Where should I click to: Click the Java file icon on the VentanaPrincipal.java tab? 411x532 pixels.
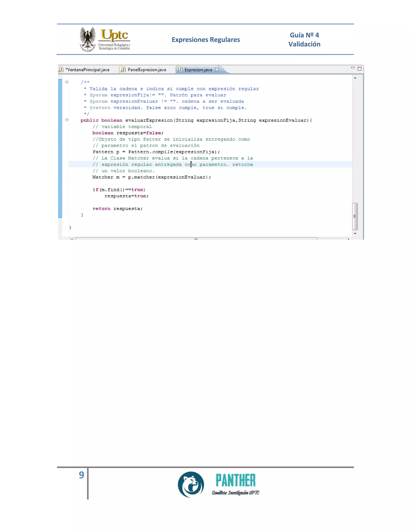(x=61, y=70)
